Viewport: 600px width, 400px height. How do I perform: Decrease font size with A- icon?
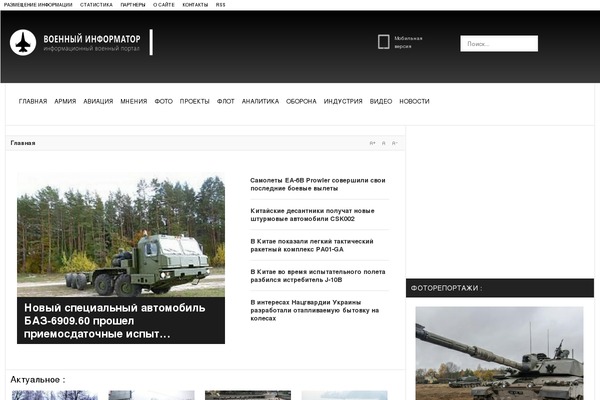pyautogui.click(x=395, y=143)
